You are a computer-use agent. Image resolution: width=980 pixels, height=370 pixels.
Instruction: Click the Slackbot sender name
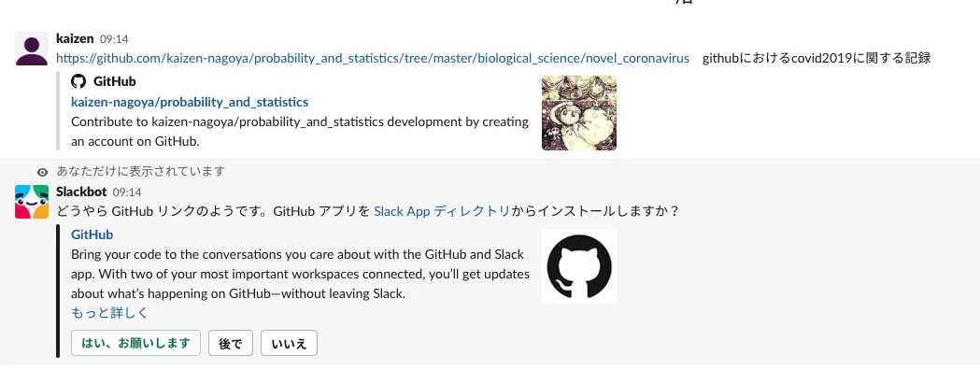81,192
